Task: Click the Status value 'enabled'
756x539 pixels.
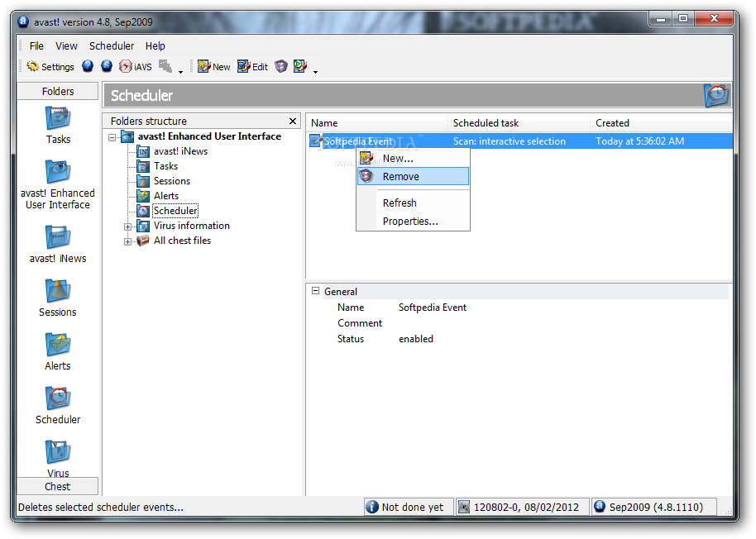Action: (x=415, y=339)
